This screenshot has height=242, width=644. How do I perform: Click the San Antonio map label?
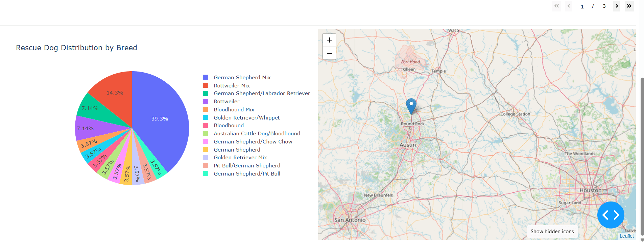pyautogui.click(x=350, y=220)
